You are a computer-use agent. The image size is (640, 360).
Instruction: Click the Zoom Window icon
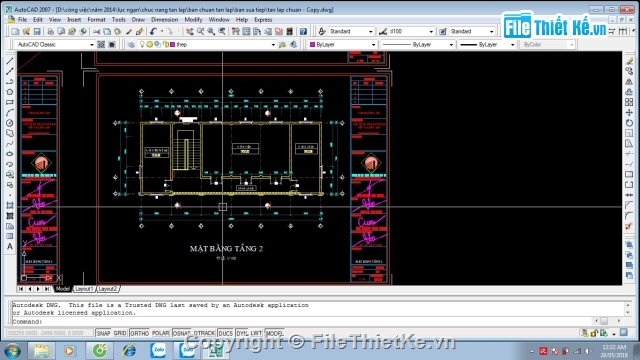click(x=211, y=31)
